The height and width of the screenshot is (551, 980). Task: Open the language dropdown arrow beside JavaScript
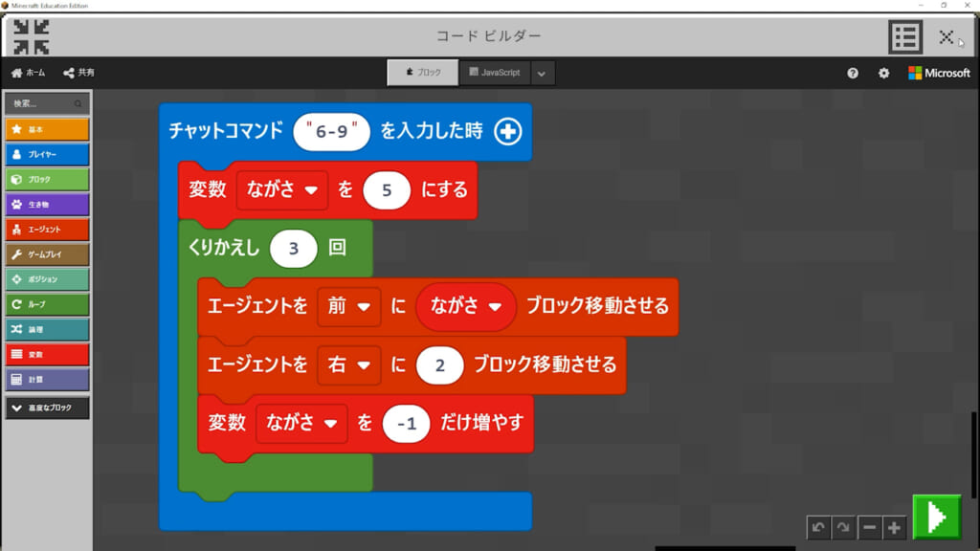point(541,73)
